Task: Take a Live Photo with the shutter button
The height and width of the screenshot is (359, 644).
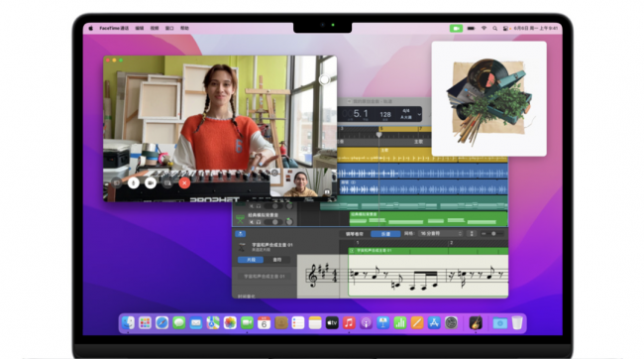Action: [x=324, y=79]
